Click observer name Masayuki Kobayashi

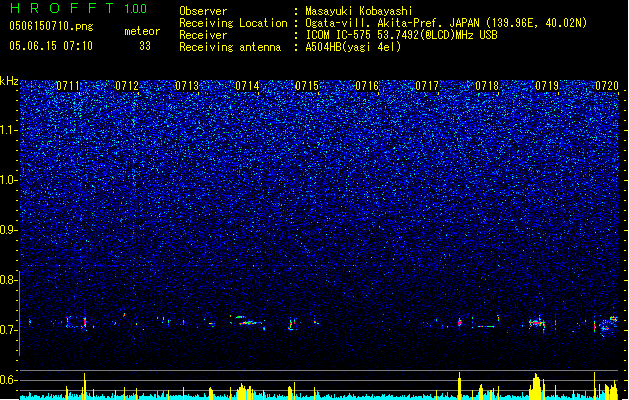click(358, 11)
